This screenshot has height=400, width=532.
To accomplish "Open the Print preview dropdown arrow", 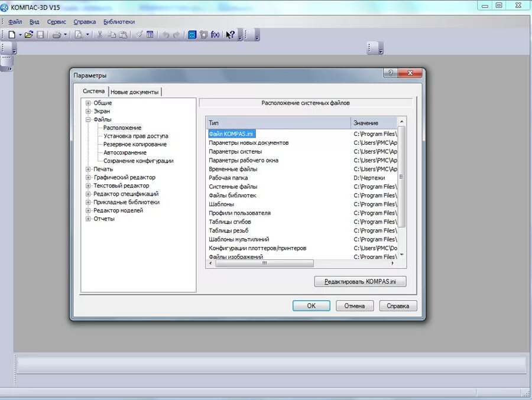I will pos(87,35).
